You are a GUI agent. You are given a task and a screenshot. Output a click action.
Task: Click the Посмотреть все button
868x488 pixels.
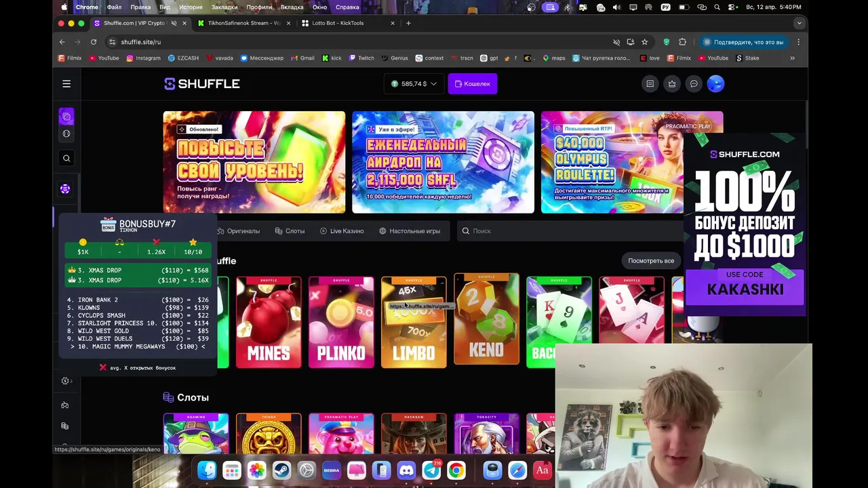(651, 261)
